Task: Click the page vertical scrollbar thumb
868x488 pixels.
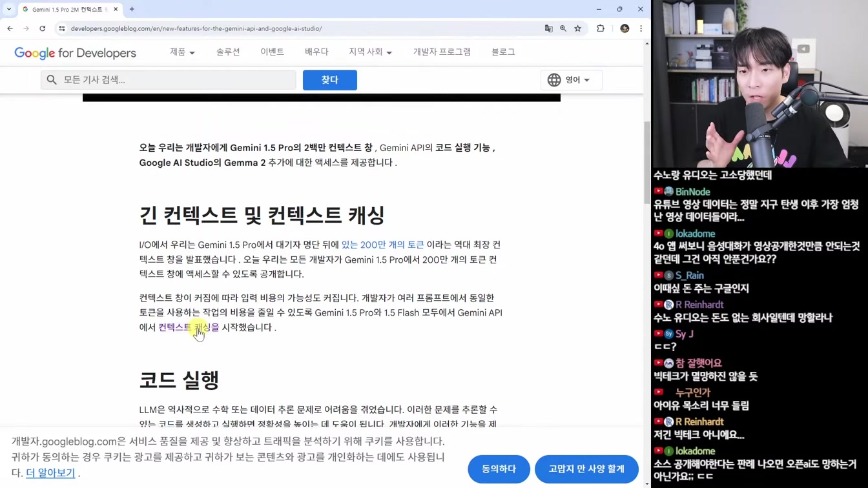Action: coord(647,161)
